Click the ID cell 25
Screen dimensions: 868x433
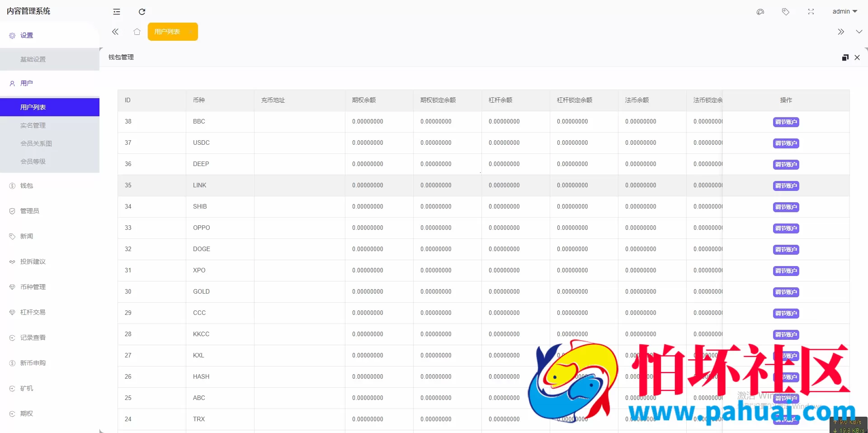point(152,398)
